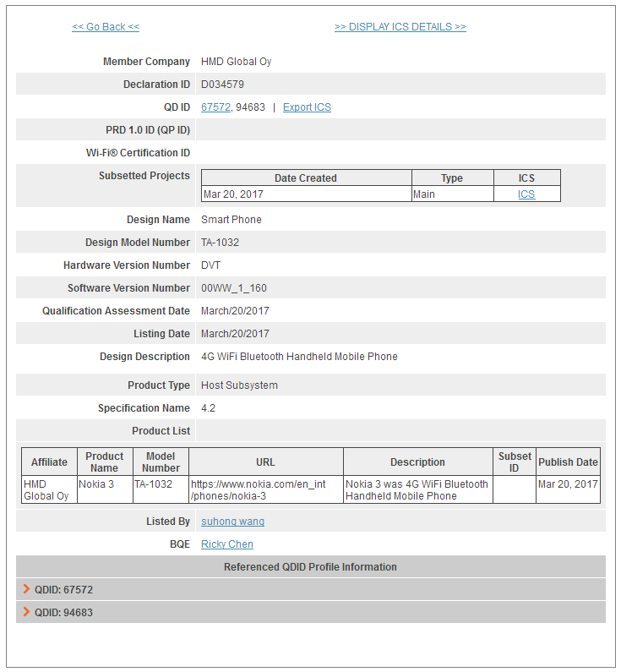621x672 pixels.
Task: Open suhong wang profile link
Action: click(232, 522)
